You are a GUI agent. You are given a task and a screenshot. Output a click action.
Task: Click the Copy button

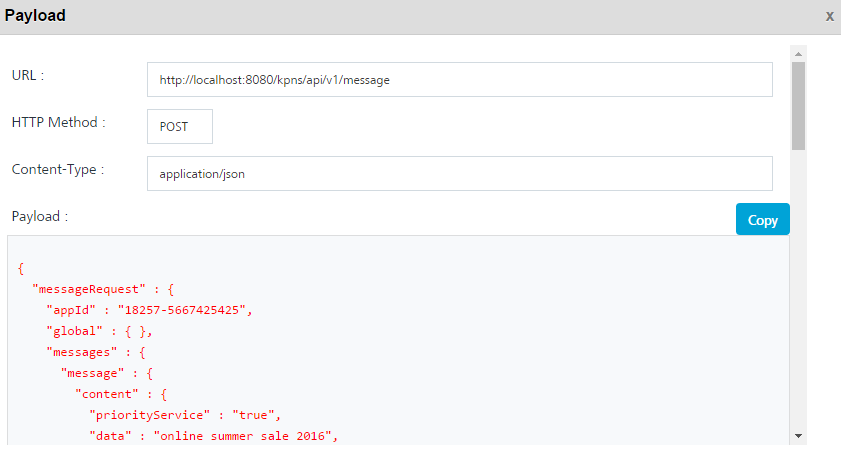pyautogui.click(x=762, y=220)
